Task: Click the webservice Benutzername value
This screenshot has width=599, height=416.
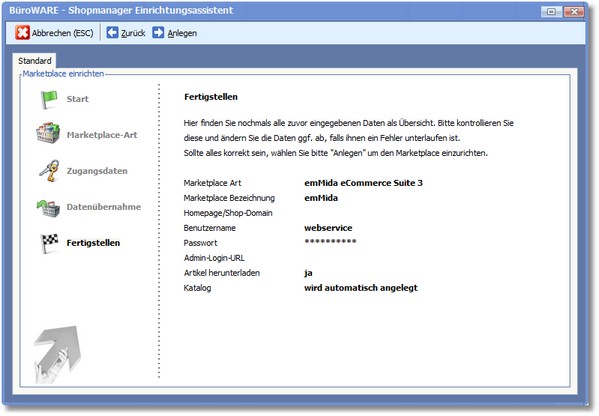Action: tap(328, 228)
